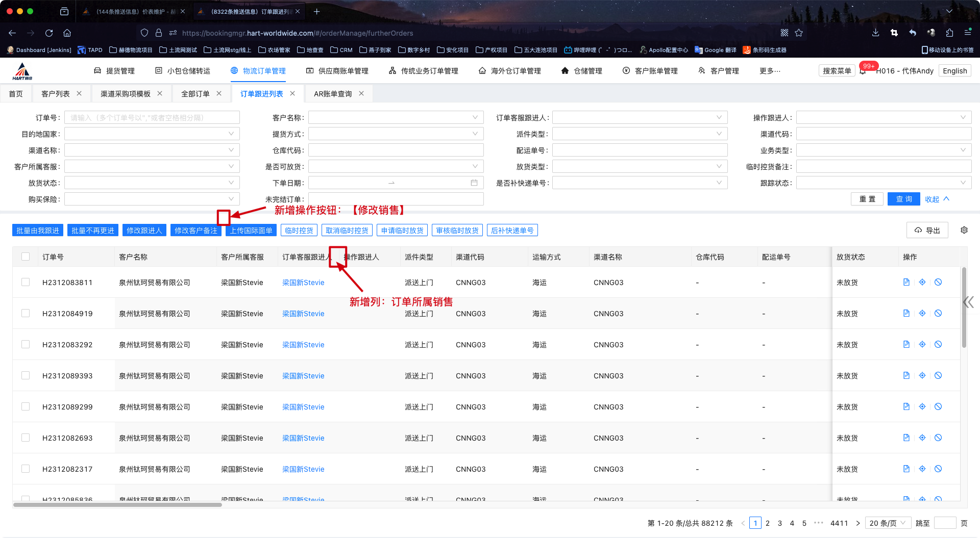Click the 批量由我跟进 button

click(38, 230)
